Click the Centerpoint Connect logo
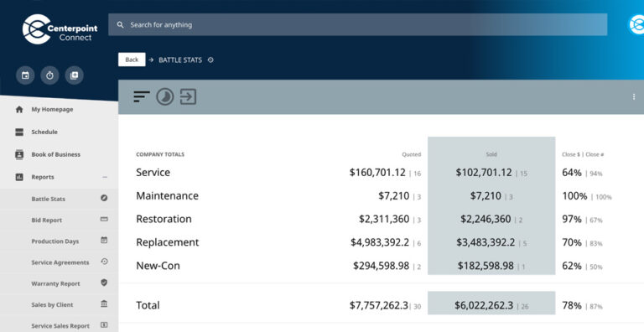Image resolution: width=644 pixels, height=332 pixels. click(x=60, y=29)
